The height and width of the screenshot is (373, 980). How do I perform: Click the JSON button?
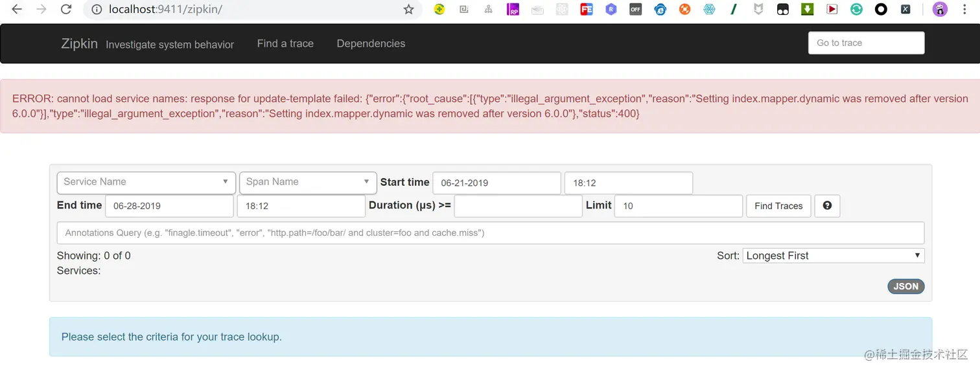(x=906, y=286)
